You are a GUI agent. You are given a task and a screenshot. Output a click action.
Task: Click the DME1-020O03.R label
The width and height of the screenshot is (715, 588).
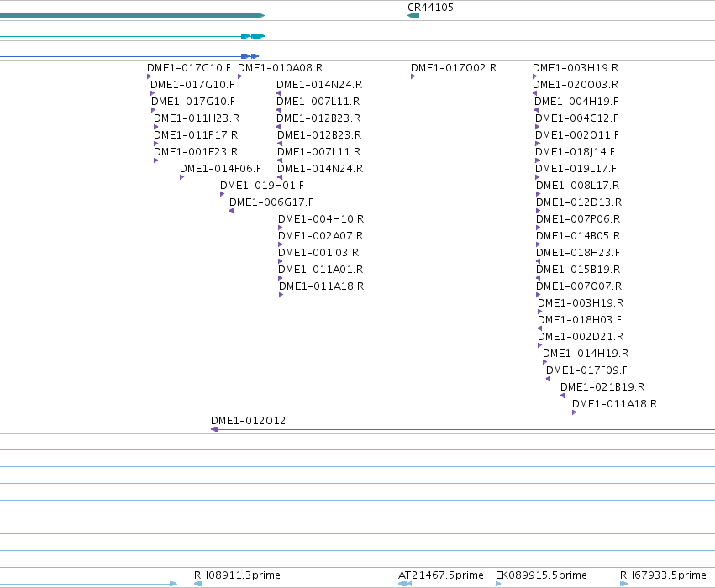(x=576, y=84)
